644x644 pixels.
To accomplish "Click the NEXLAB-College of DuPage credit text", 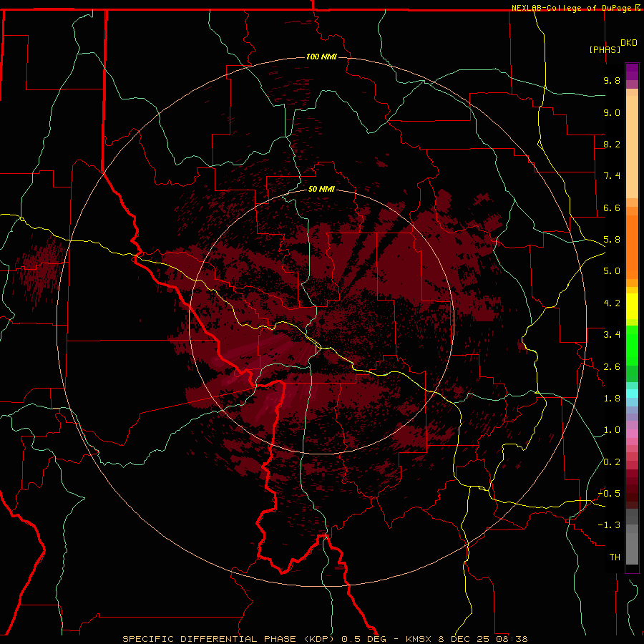I will pos(571,8).
